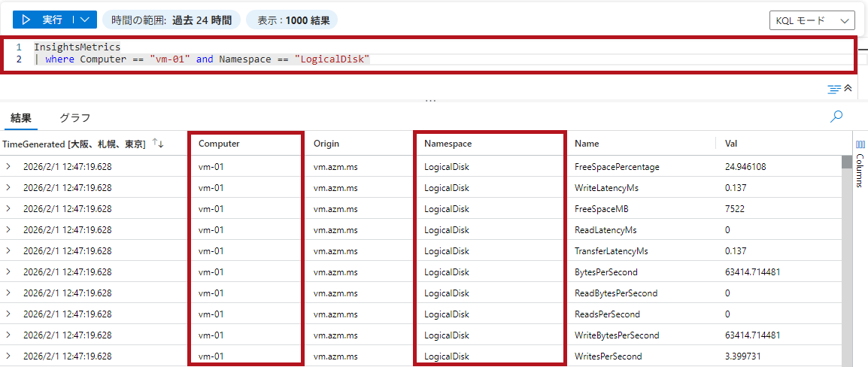Click the TimeGenerated sort arrows icon

tap(158, 143)
